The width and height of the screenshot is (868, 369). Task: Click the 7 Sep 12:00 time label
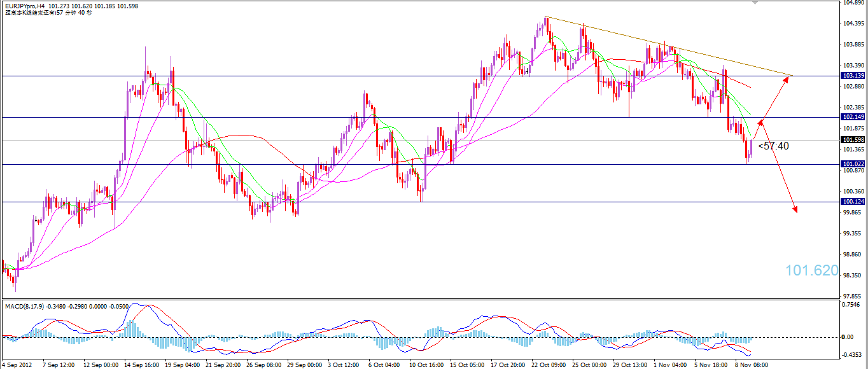pyautogui.click(x=59, y=365)
